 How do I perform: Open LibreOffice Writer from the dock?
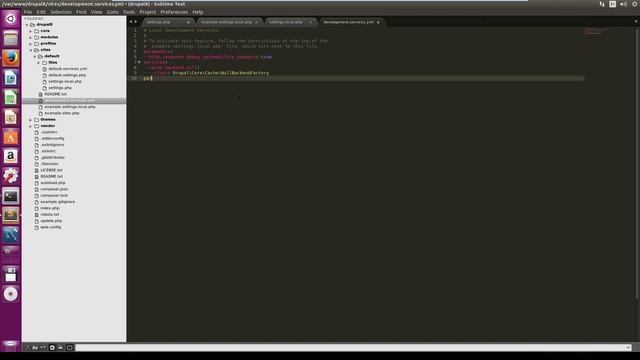(x=11, y=78)
